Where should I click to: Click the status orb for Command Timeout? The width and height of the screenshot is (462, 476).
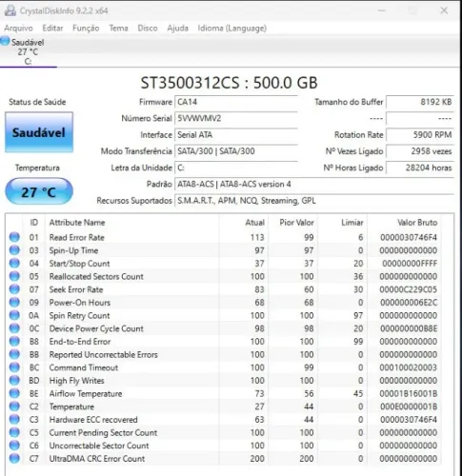(x=14, y=367)
